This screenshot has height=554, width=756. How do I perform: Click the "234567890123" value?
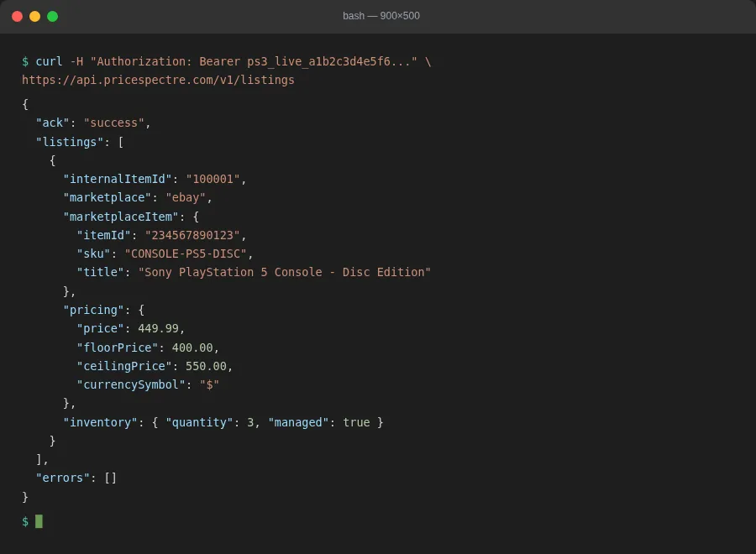tap(192, 235)
